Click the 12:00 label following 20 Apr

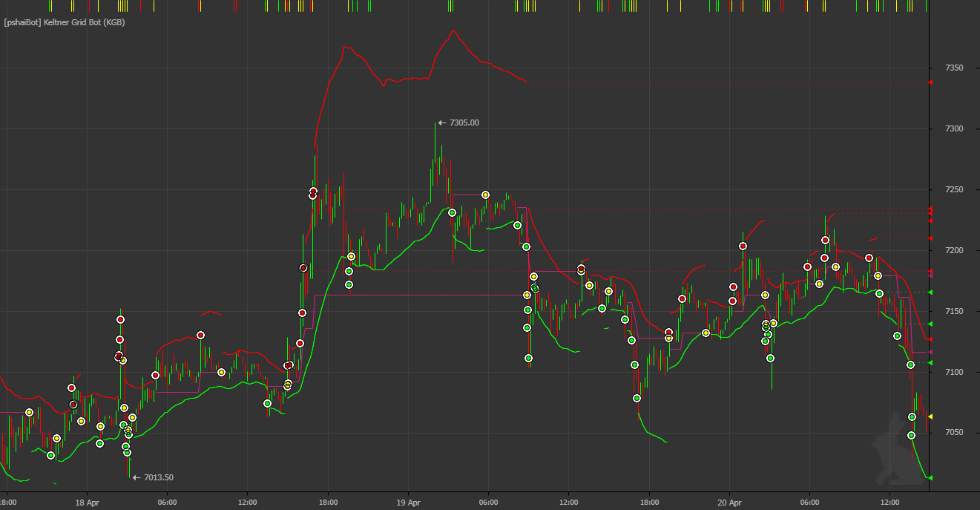pos(889,502)
